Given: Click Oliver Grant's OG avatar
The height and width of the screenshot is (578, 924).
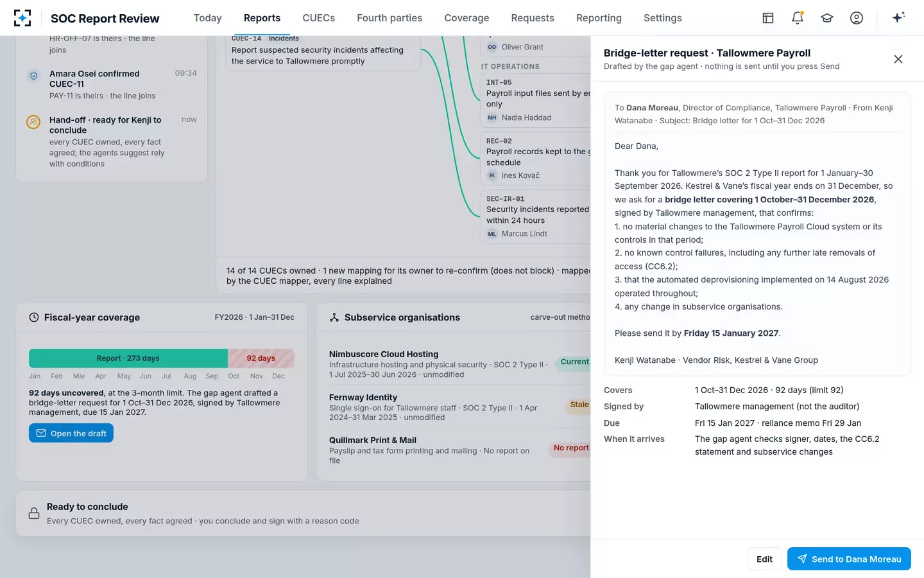Looking at the screenshot, I should (492, 47).
